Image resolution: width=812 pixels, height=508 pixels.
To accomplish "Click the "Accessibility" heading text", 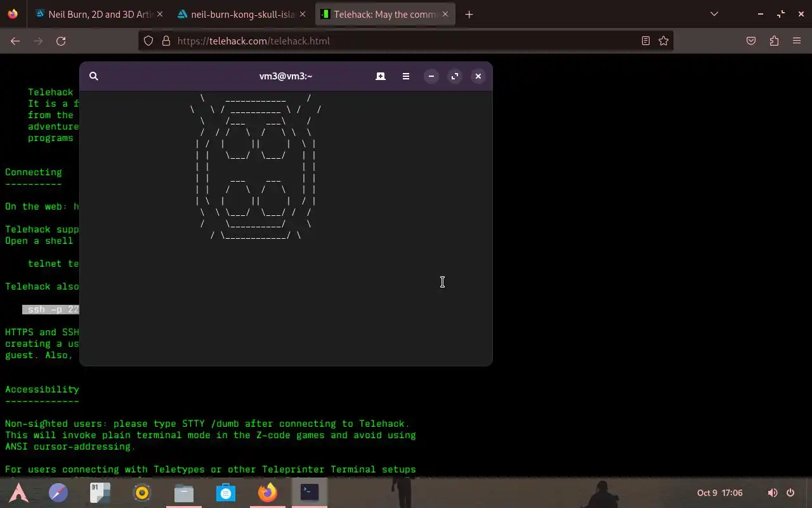I will click(x=42, y=389).
